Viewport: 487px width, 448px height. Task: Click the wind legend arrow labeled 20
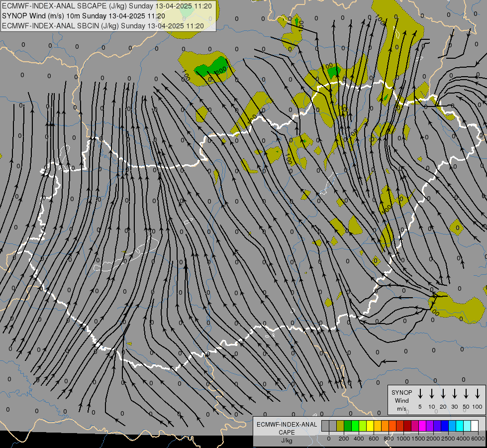(443, 394)
